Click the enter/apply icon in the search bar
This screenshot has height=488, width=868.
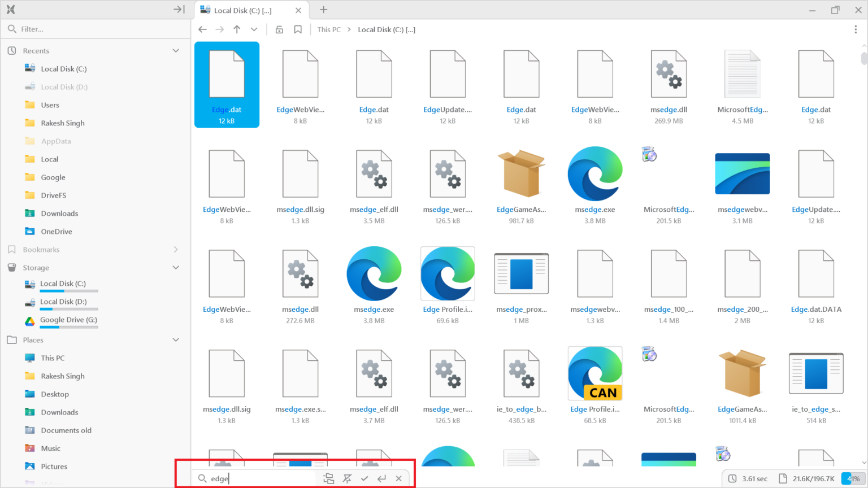coord(381,478)
